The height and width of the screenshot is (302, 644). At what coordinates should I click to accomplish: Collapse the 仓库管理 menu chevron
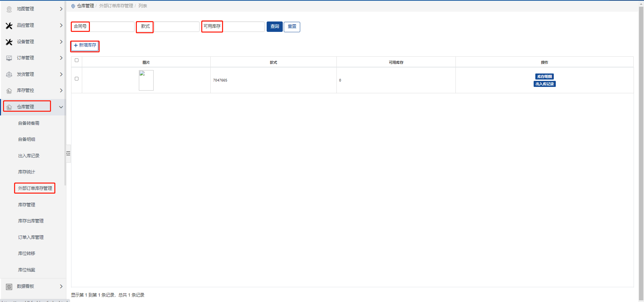[x=61, y=107]
